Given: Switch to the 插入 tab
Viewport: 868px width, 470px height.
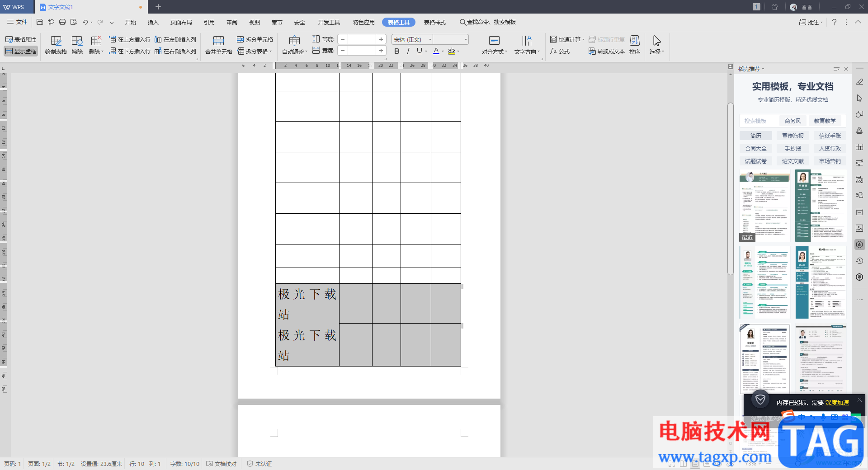Looking at the screenshot, I should (153, 22).
